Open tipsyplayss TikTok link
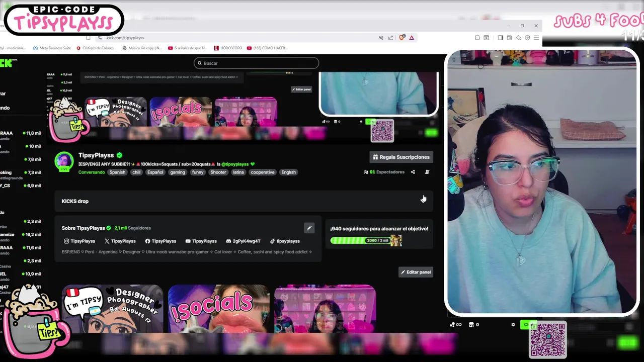644x362 pixels. click(285, 241)
